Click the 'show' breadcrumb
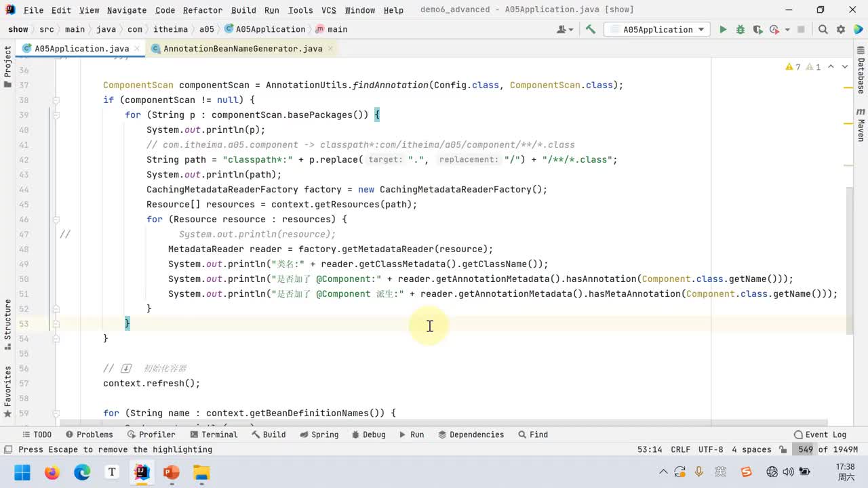This screenshot has width=868, height=488. (x=18, y=29)
